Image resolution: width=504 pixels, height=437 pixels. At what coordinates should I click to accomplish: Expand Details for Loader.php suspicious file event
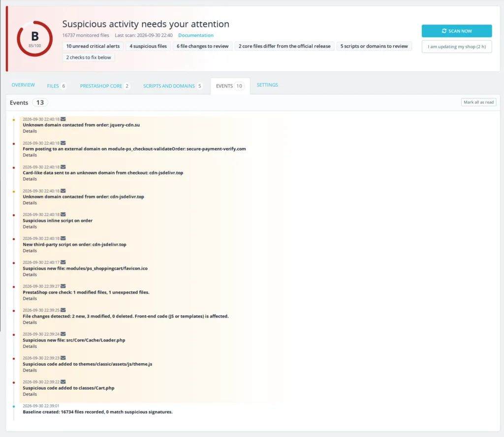click(x=30, y=346)
